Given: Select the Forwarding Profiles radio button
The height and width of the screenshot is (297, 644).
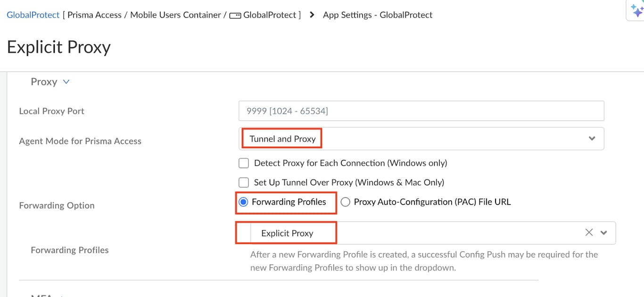Looking at the screenshot, I should click(243, 202).
